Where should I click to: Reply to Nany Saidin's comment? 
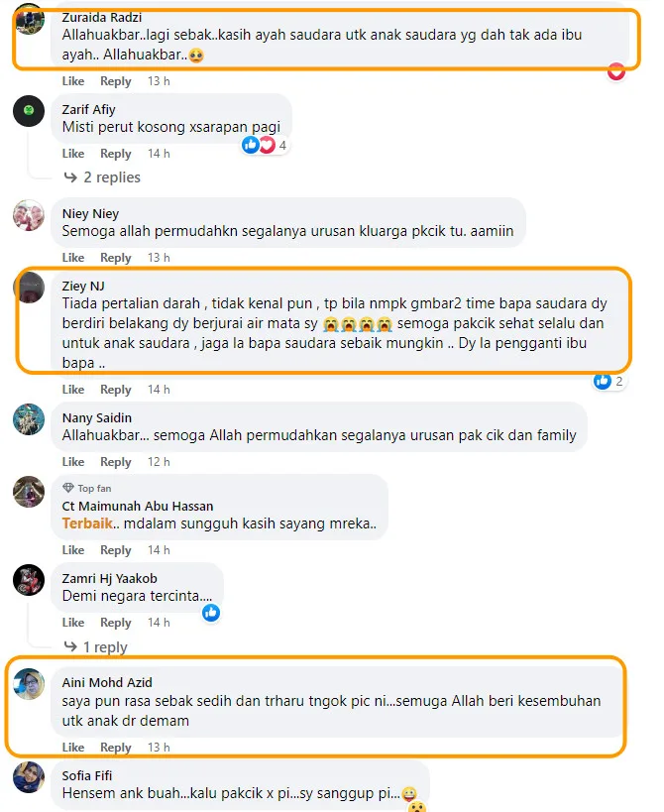pos(115,462)
